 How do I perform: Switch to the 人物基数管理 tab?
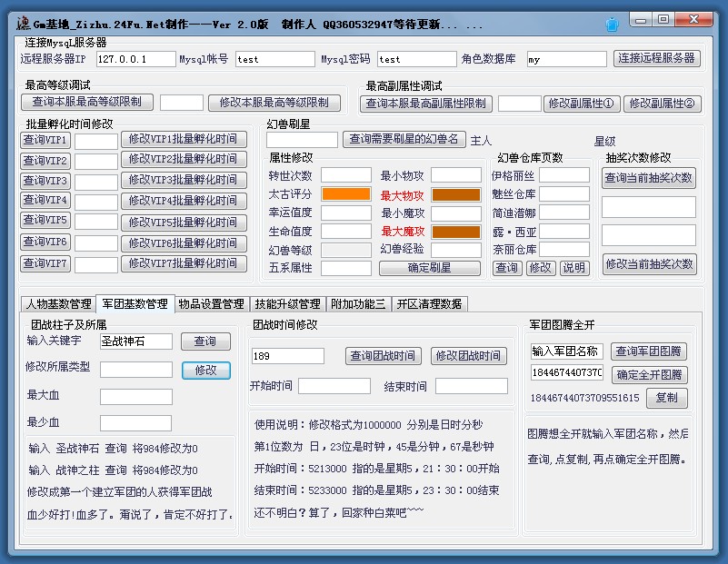(x=58, y=303)
